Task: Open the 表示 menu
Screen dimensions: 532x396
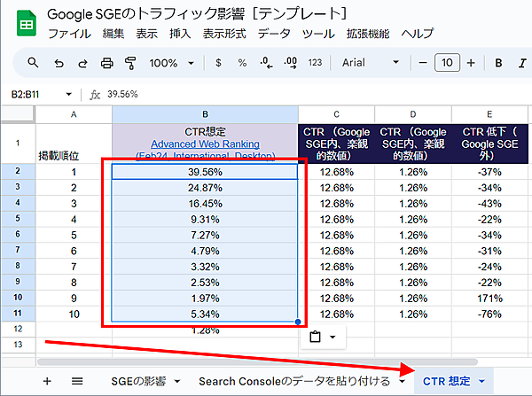Action: (146, 34)
